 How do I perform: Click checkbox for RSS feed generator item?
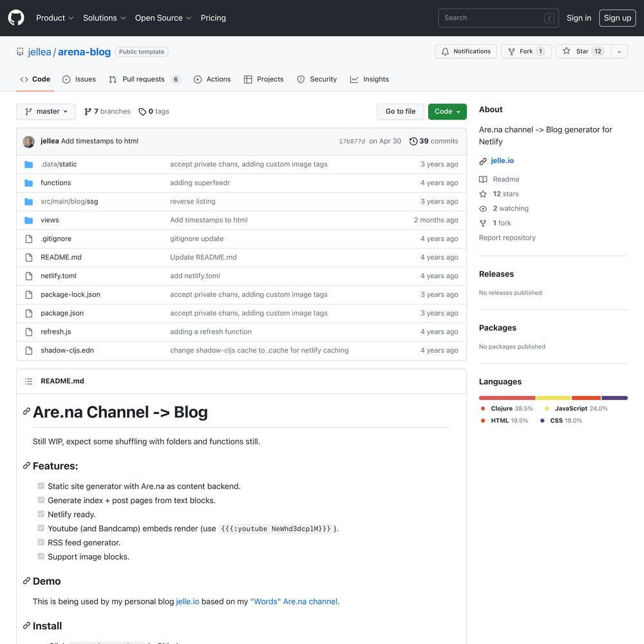click(41, 542)
